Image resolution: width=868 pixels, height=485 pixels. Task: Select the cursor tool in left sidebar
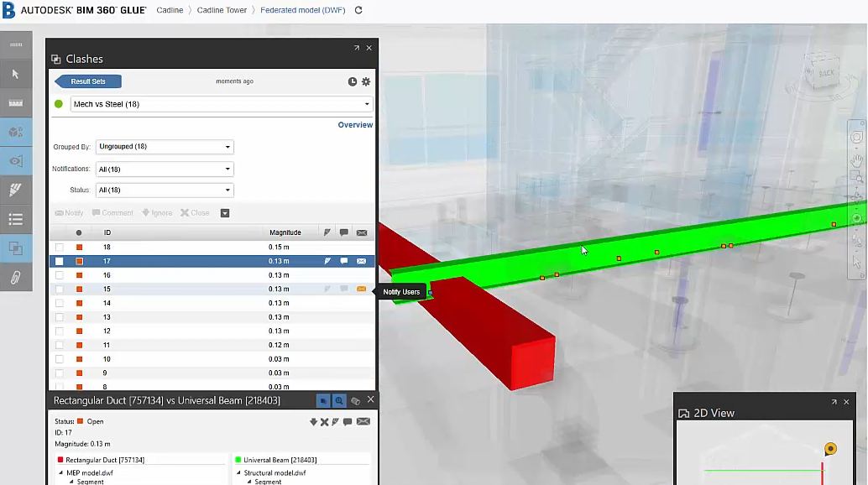(15, 74)
